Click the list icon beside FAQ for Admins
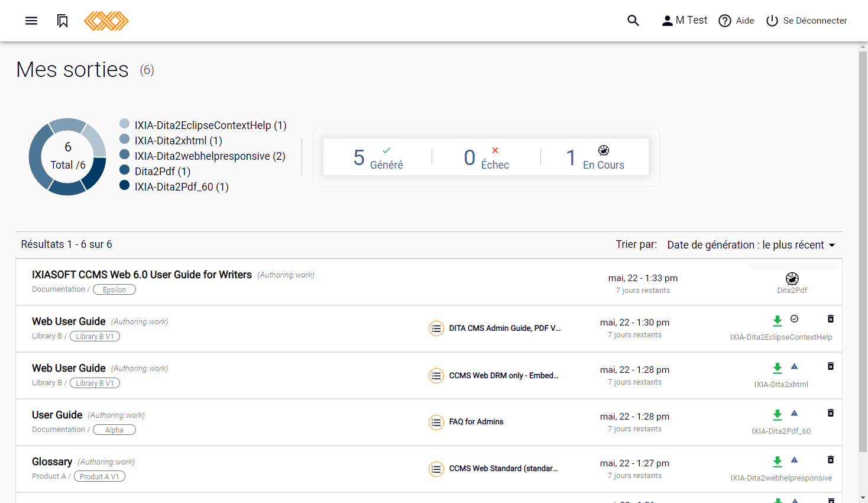 click(x=436, y=423)
